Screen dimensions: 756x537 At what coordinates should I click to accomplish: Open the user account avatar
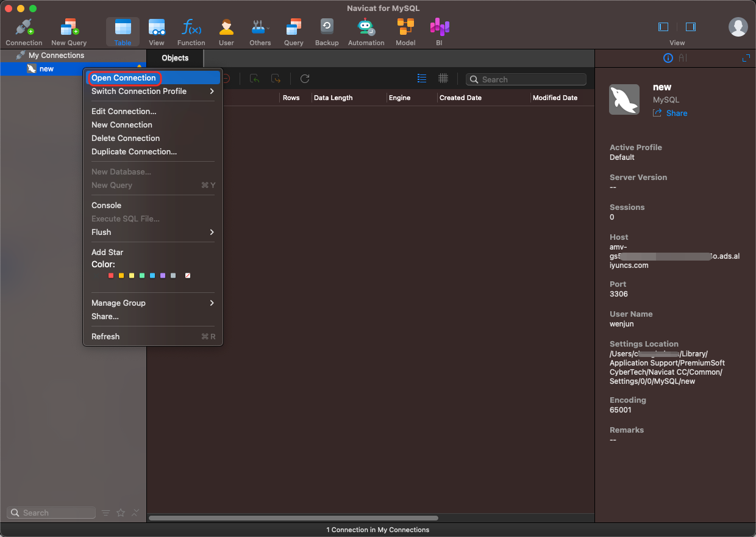[x=738, y=27]
